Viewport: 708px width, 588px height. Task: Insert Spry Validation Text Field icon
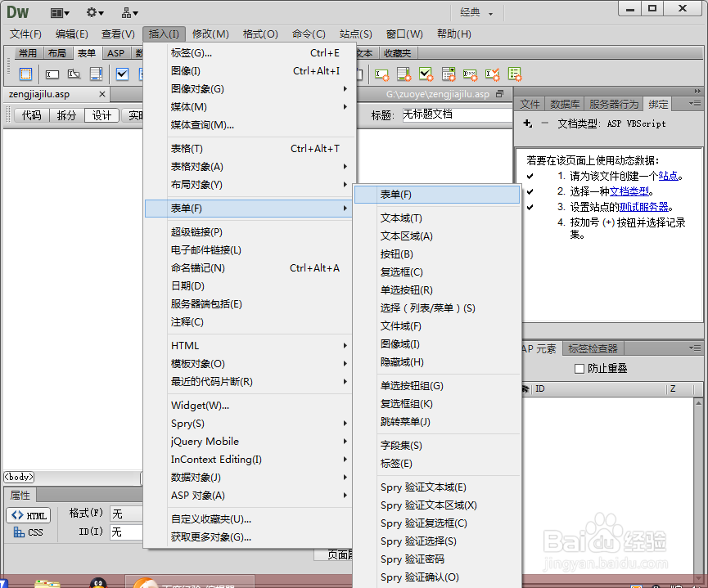(381, 74)
